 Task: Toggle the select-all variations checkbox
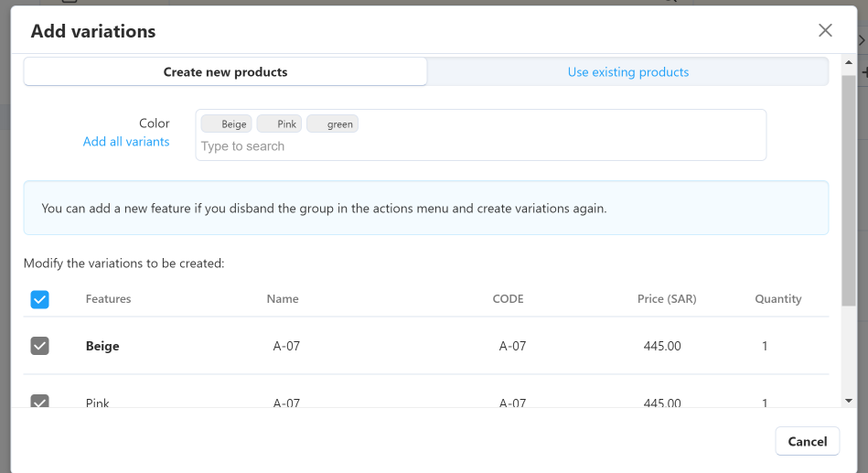tap(40, 300)
